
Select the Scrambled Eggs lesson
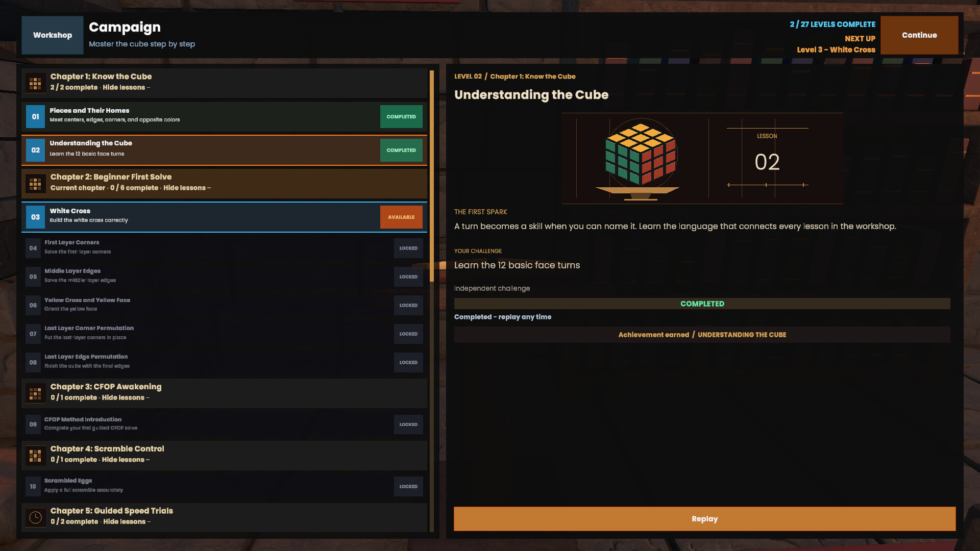coord(224,487)
